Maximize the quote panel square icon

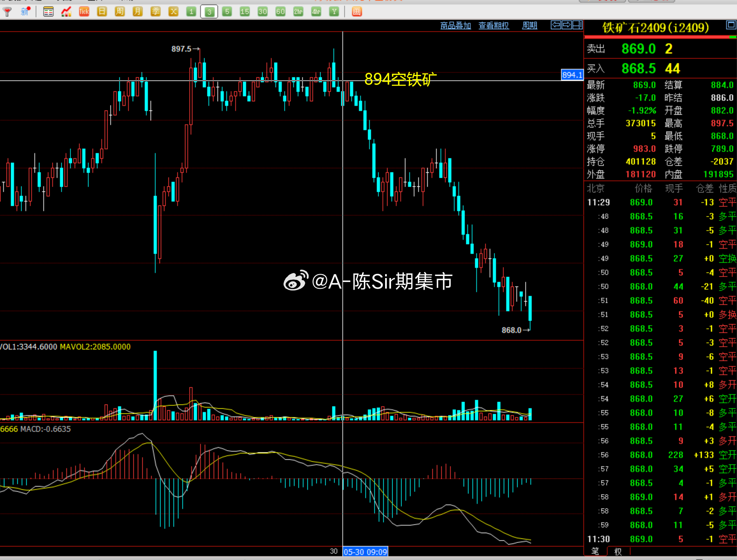731,25
